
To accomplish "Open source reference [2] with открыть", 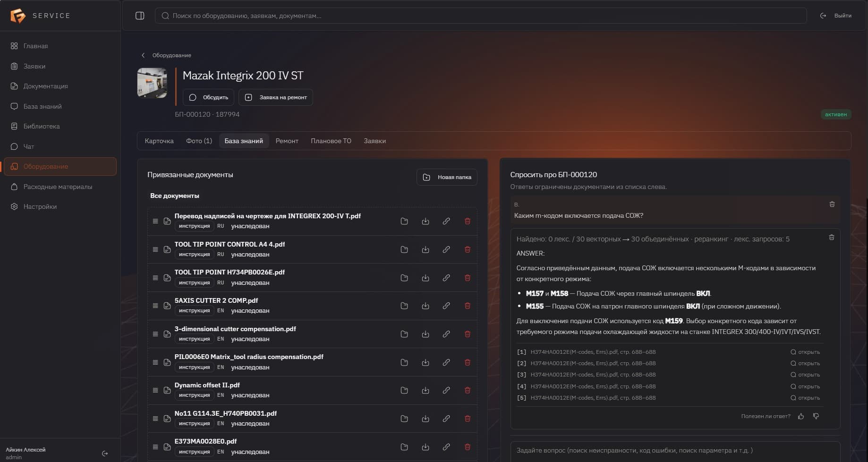I will [805, 363].
